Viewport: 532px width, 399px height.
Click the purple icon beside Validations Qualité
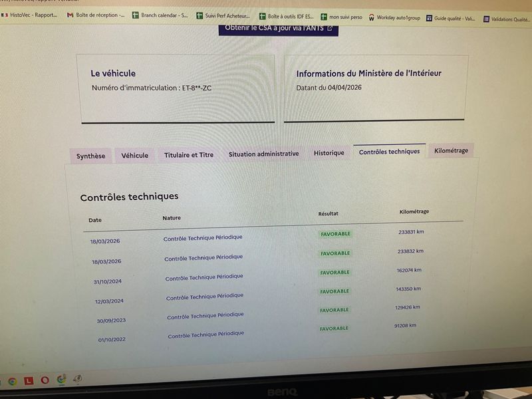click(487, 19)
